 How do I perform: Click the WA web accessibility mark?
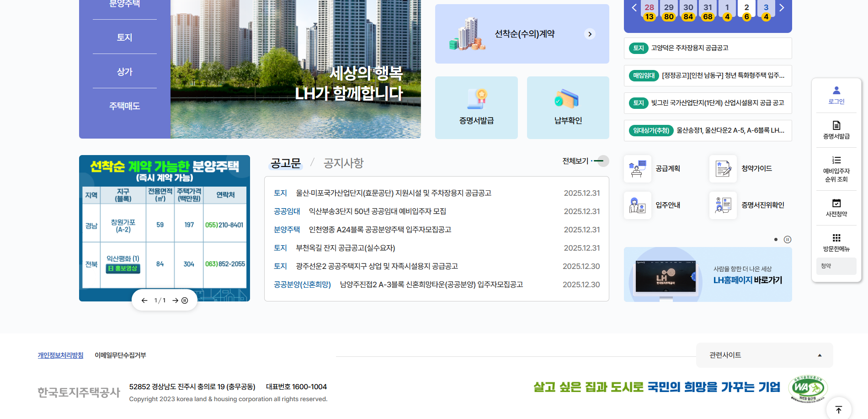click(808, 388)
